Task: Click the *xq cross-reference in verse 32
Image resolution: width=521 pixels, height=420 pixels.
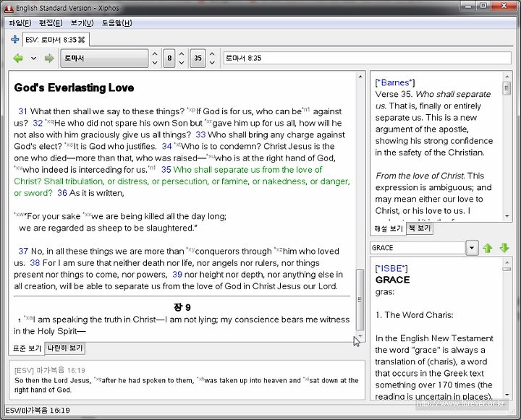Action: click(x=49, y=121)
